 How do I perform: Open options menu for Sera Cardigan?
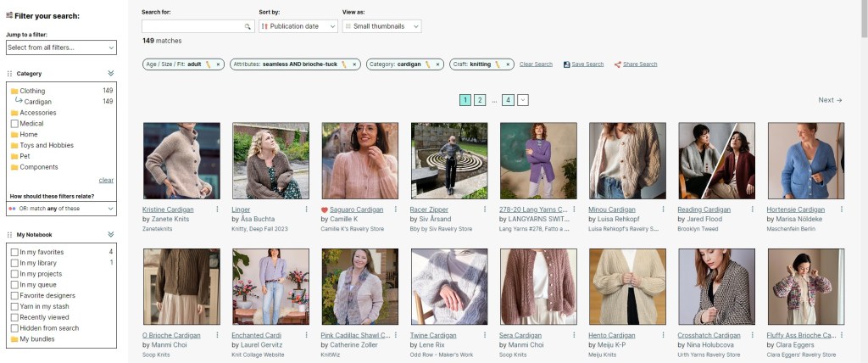(574, 335)
